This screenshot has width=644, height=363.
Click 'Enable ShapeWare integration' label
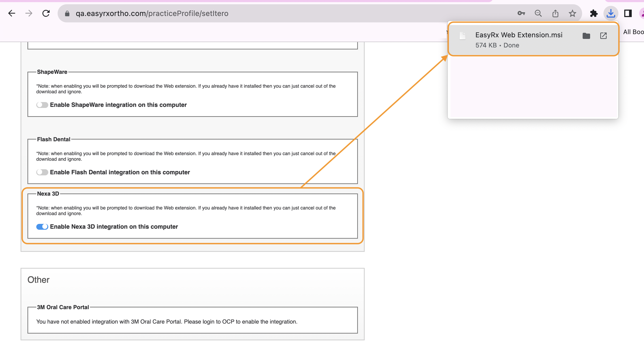[118, 105]
